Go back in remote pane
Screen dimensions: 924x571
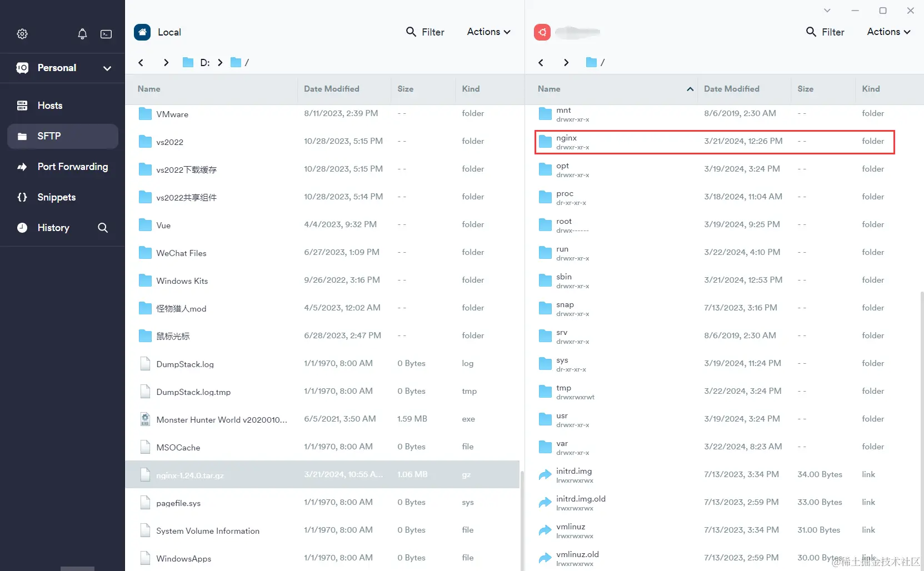(x=541, y=62)
